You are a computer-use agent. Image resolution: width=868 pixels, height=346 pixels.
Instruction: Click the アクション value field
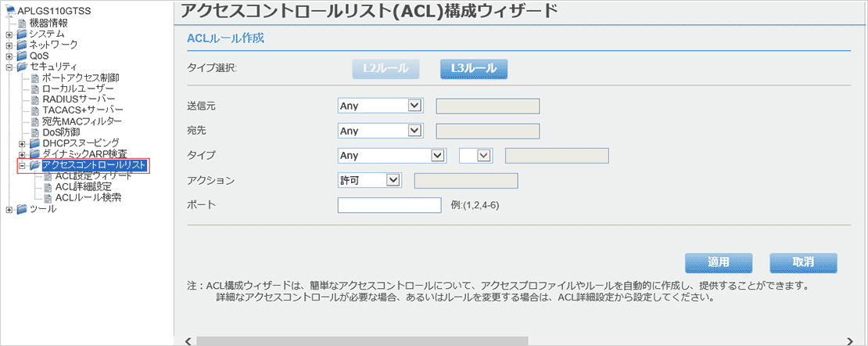[x=466, y=180]
